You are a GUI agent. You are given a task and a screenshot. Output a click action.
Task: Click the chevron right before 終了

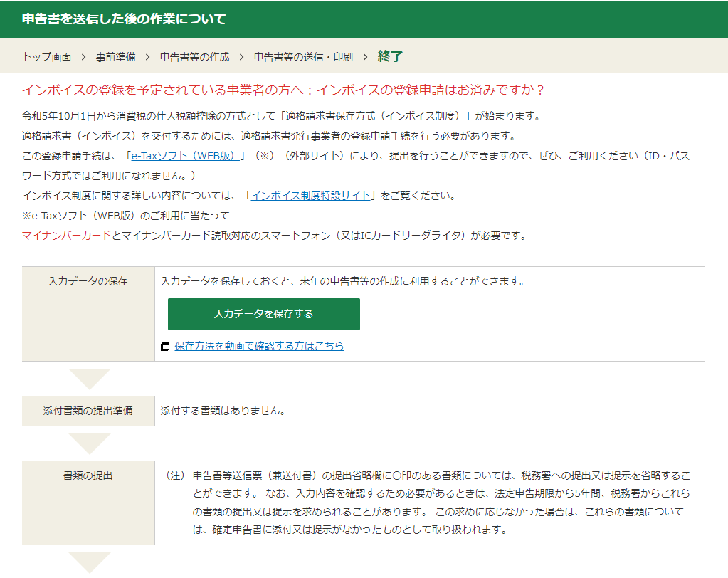pos(365,57)
